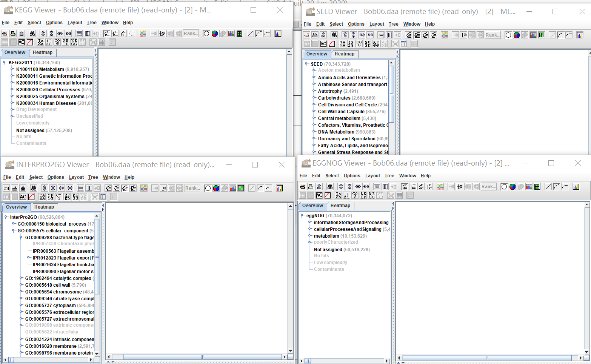
Task: Click the Print icon in INTERPRO2GO Viewer toolbar
Action: (x=15, y=188)
